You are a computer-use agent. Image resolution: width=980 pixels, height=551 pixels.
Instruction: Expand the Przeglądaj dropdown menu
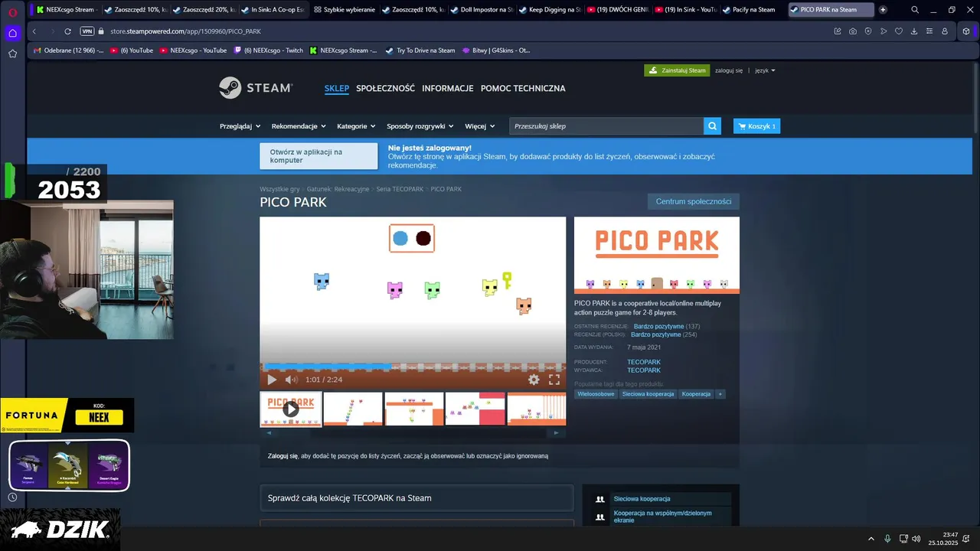click(240, 126)
